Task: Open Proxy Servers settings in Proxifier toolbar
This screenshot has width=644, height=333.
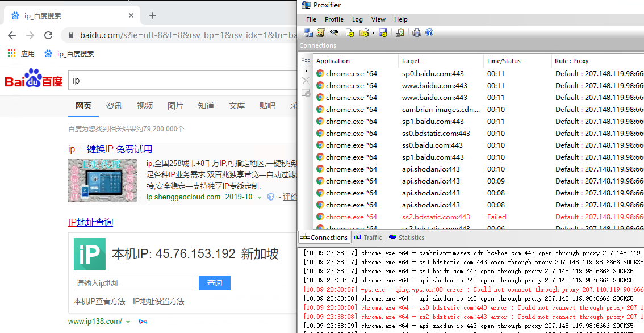Action: coord(308,33)
